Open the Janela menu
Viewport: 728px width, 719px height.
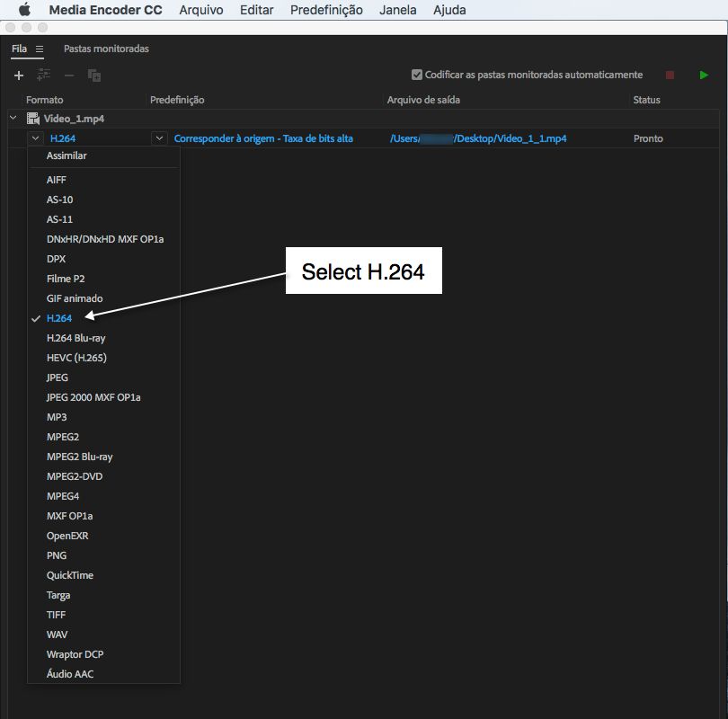pyautogui.click(x=398, y=10)
